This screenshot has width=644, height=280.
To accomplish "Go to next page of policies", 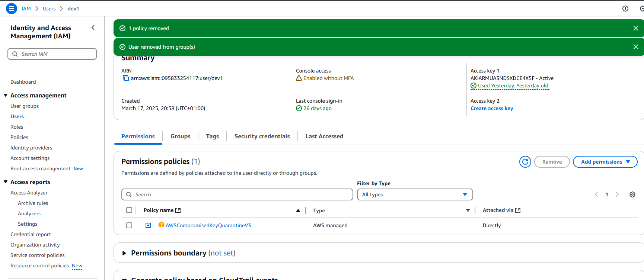I will (x=617, y=194).
